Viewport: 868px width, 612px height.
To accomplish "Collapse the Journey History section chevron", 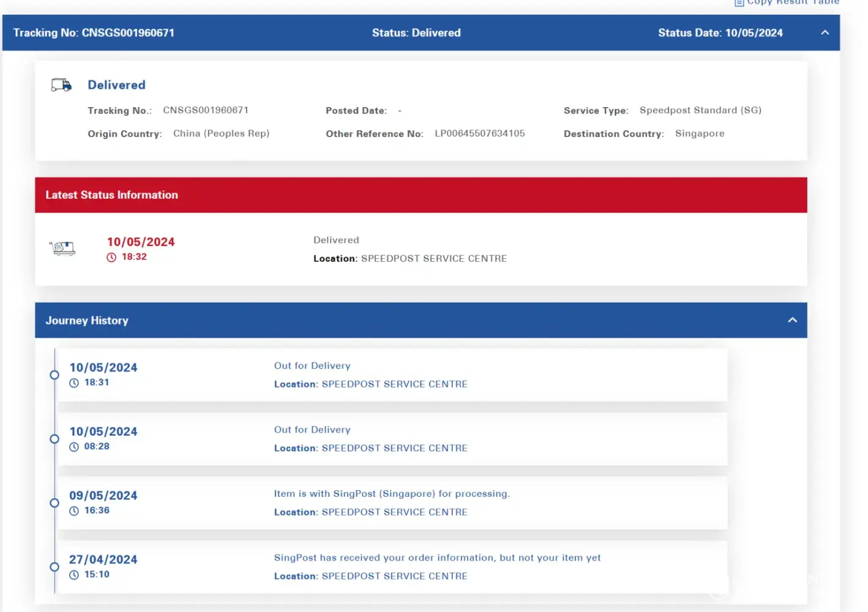I will [793, 320].
